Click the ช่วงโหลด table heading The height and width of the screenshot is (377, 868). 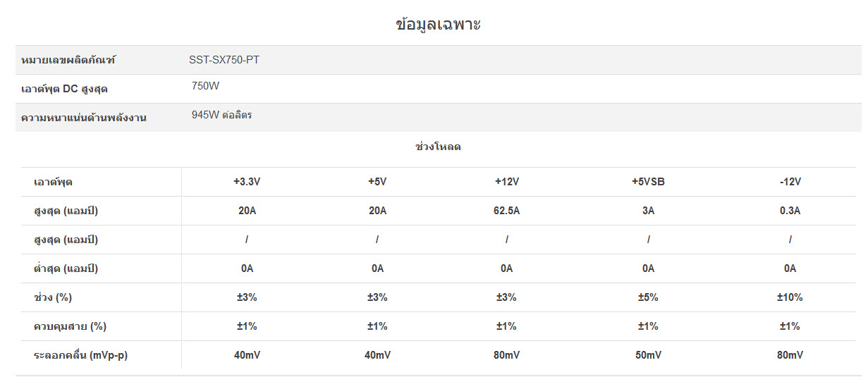438,147
